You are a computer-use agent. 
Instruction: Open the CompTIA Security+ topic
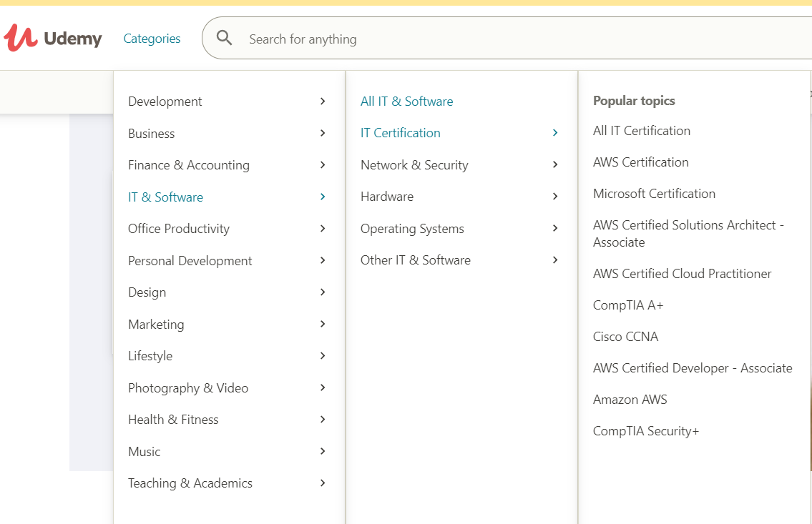[646, 431]
